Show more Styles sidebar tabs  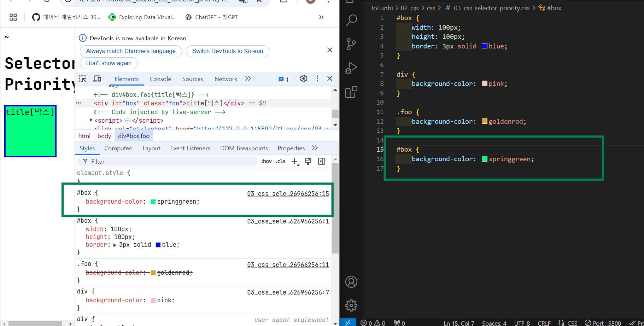315,148
